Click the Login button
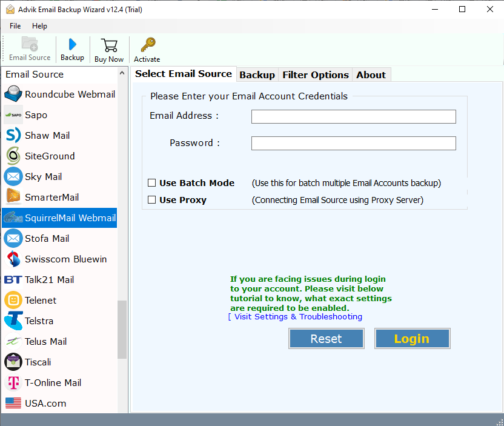504x426 pixels. pos(413,339)
